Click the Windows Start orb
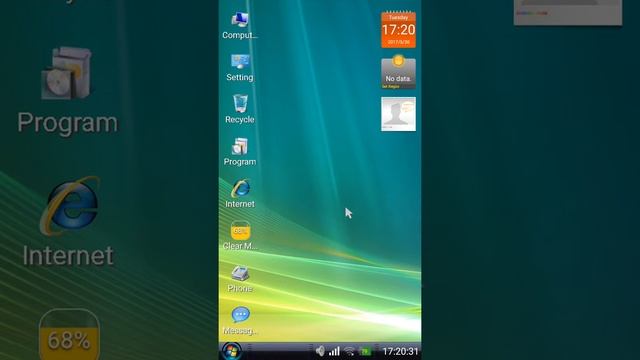 coord(231,351)
